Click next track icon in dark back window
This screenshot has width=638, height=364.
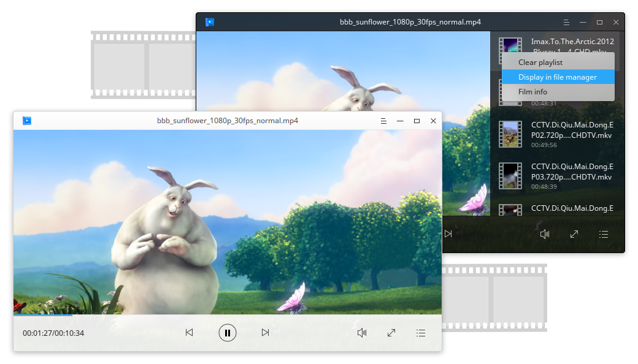448,233
